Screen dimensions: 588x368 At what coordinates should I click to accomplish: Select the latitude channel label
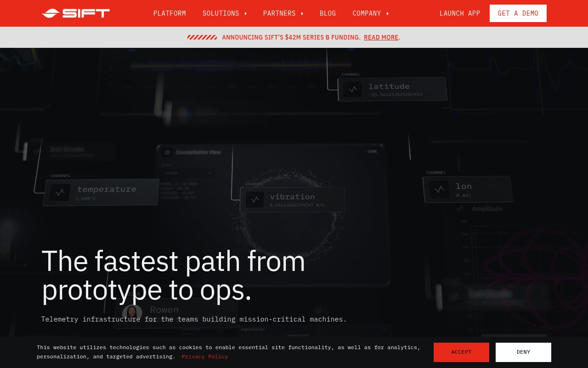pyautogui.click(x=389, y=86)
